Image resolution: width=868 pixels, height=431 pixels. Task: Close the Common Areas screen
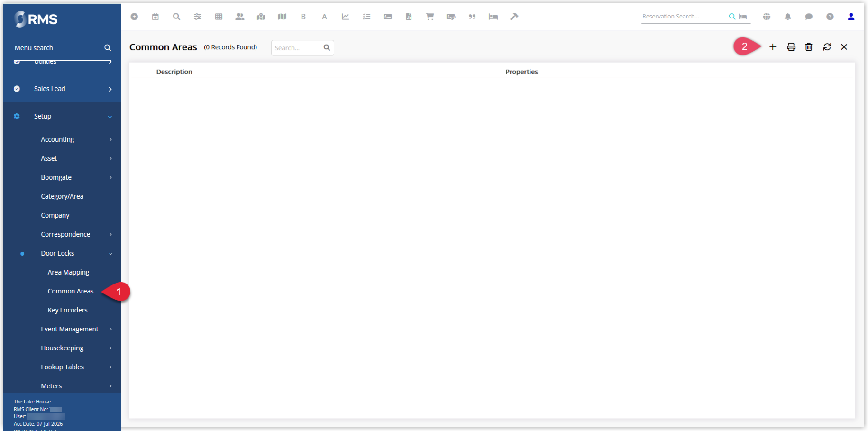[844, 47]
